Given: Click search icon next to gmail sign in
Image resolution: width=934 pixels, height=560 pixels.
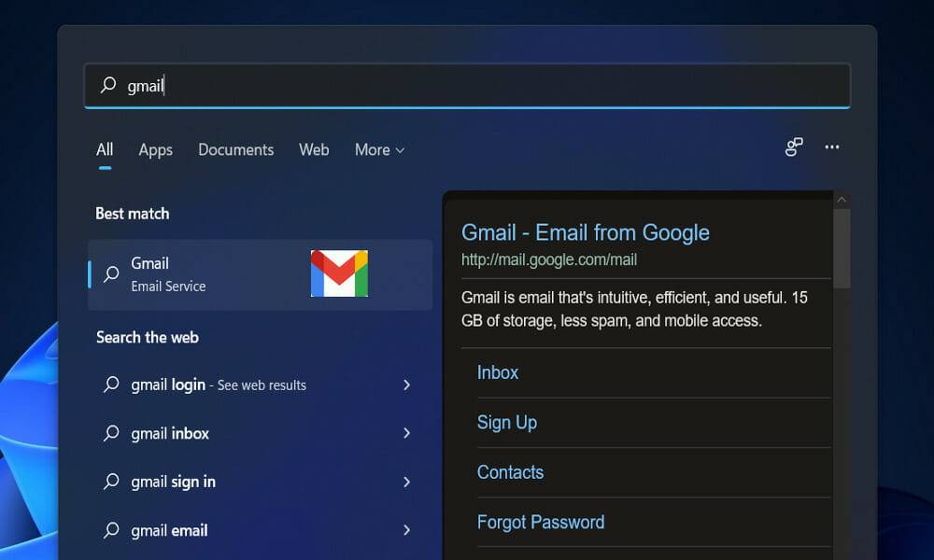Looking at the screenshot, I should (x=111, y=481).
